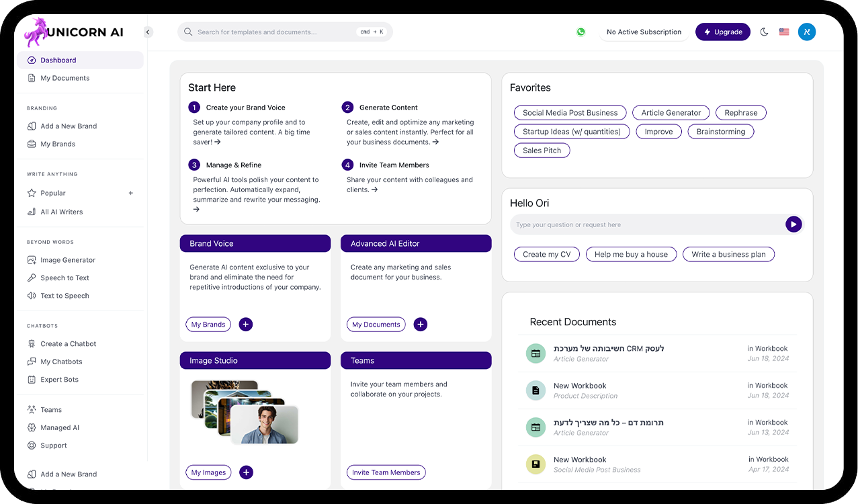Click My Documents button in Advanced AI Editor
This screenshot has height=504, width=858.
click(x=376, y=325)
